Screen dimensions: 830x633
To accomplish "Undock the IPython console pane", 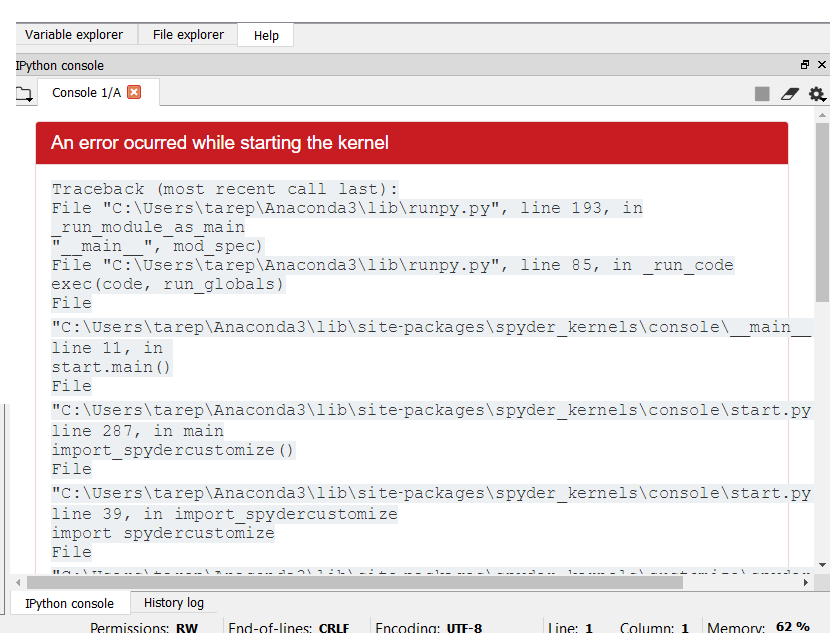I will [x=805, y=65].
